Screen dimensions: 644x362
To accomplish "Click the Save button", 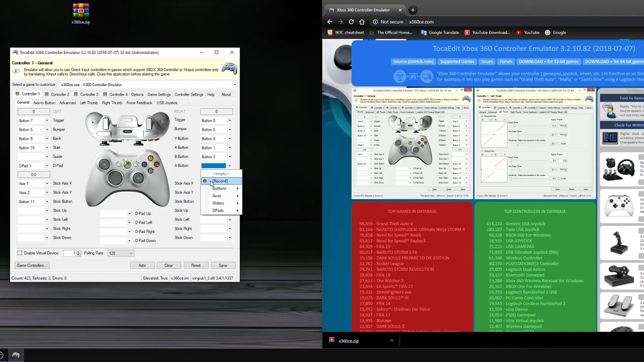I will pos(223,265).
